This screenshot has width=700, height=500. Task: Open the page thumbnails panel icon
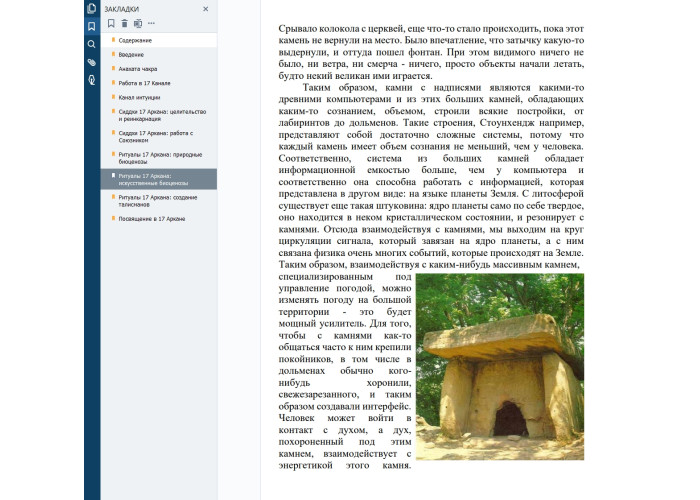92,9
